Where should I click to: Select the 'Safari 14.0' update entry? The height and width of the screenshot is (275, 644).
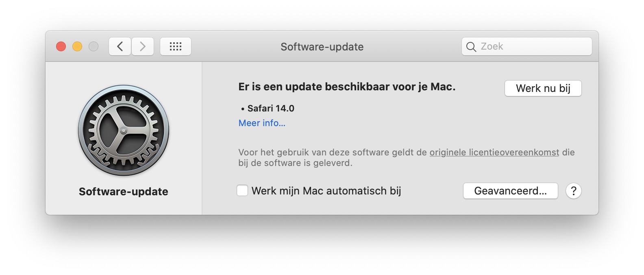tap(268, 108)
